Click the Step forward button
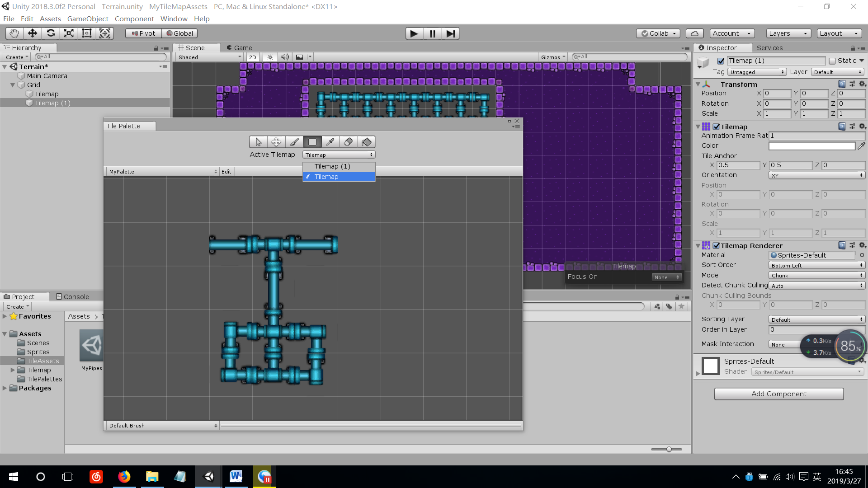868x488 pixels. click(x=450, y=33)
